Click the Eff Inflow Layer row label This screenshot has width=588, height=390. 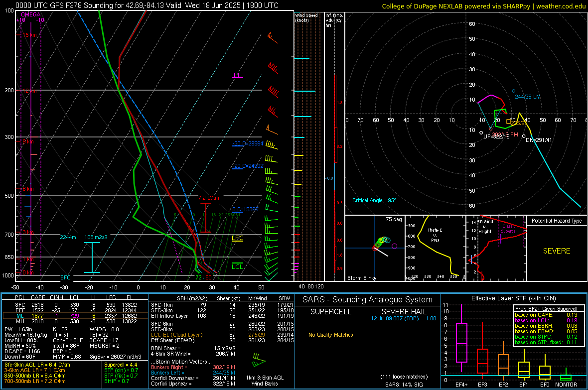pyautogui.click(x=169, y=316)
